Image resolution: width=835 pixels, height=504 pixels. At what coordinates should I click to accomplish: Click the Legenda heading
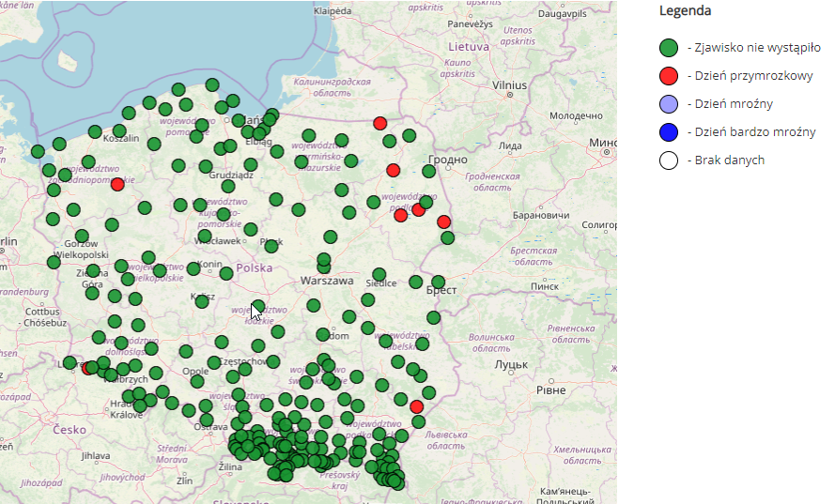685,11
